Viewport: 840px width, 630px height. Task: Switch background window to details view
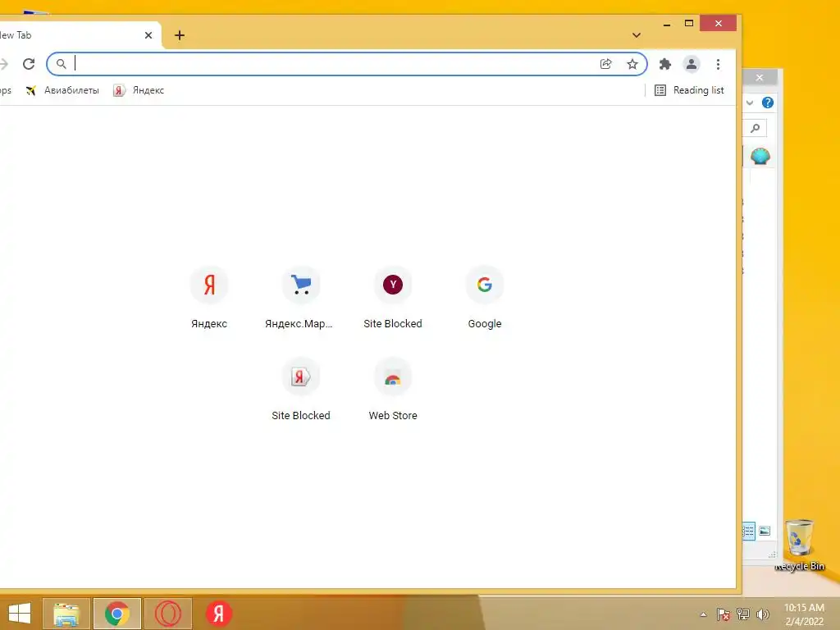click(x=748, y=532)
